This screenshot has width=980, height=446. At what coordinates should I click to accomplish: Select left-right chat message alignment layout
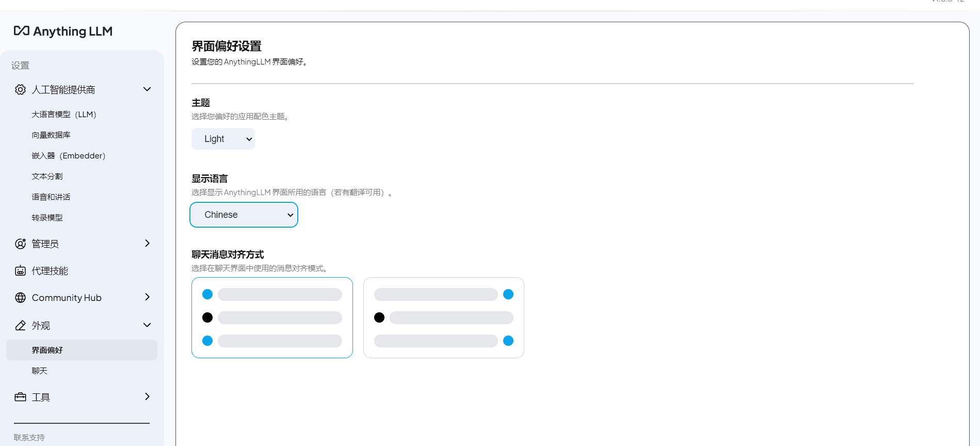click(x=444, y=317)
